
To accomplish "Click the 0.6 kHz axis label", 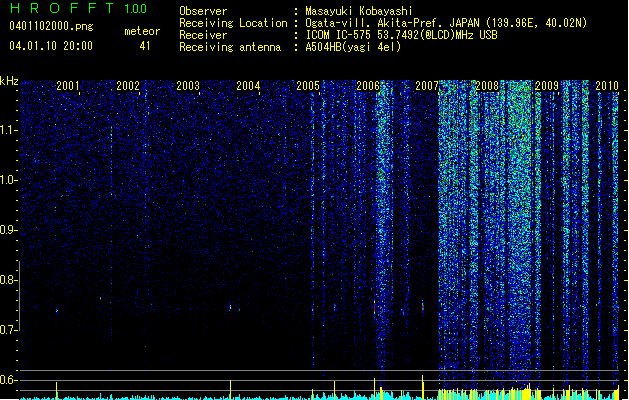I will point(9,380).
